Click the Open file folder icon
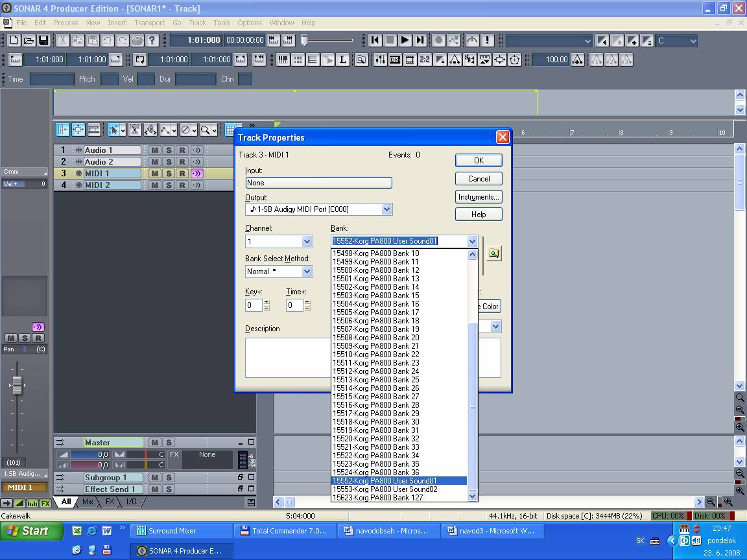747x560 pixels. tap(29, 40)
